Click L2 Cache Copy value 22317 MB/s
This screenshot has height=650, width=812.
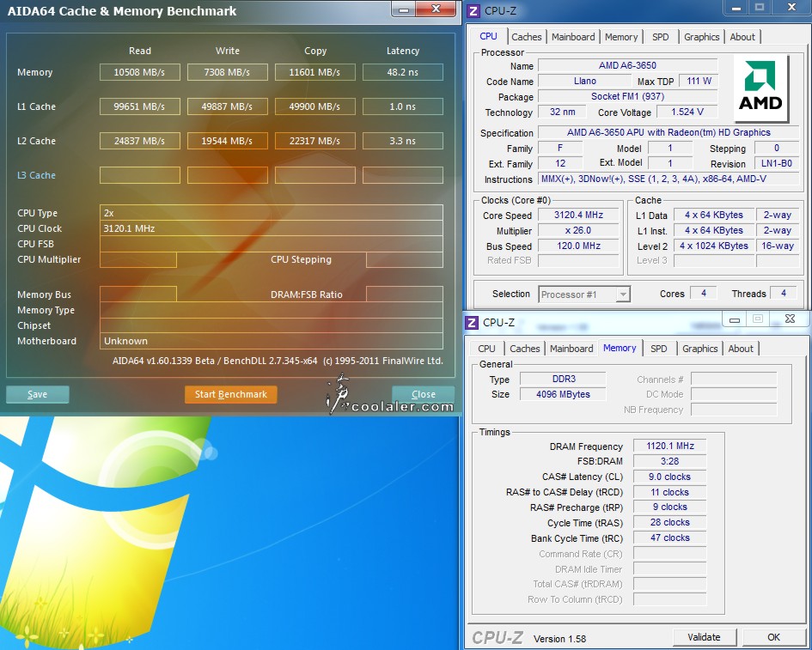[x=314, y=141]
